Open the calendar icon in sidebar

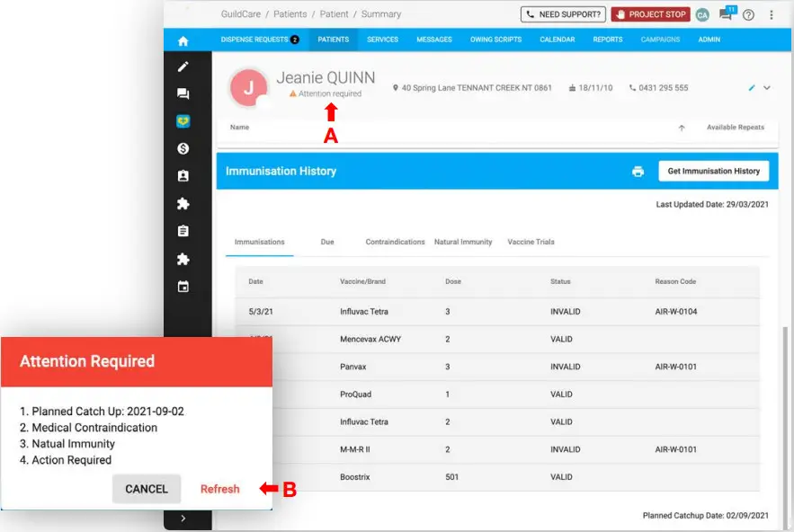(183, 287)
